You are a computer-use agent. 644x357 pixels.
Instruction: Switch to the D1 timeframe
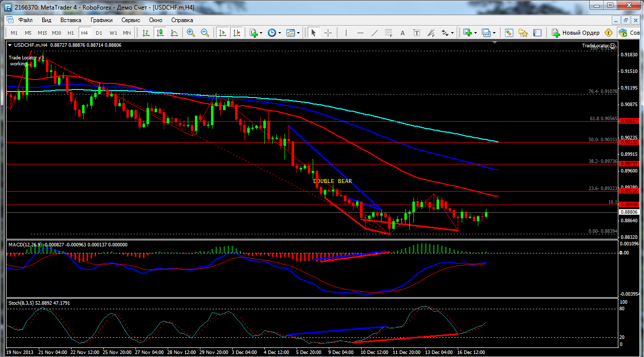tap(99, 33)
